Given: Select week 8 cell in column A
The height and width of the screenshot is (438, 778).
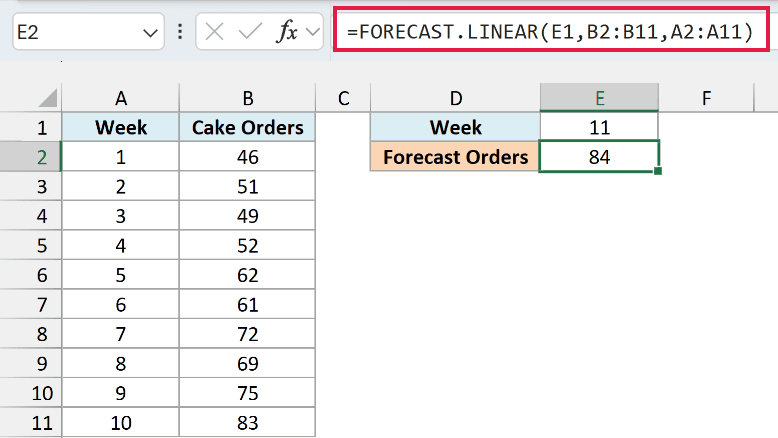Looking at the screenshot, I should click(121, 364).
